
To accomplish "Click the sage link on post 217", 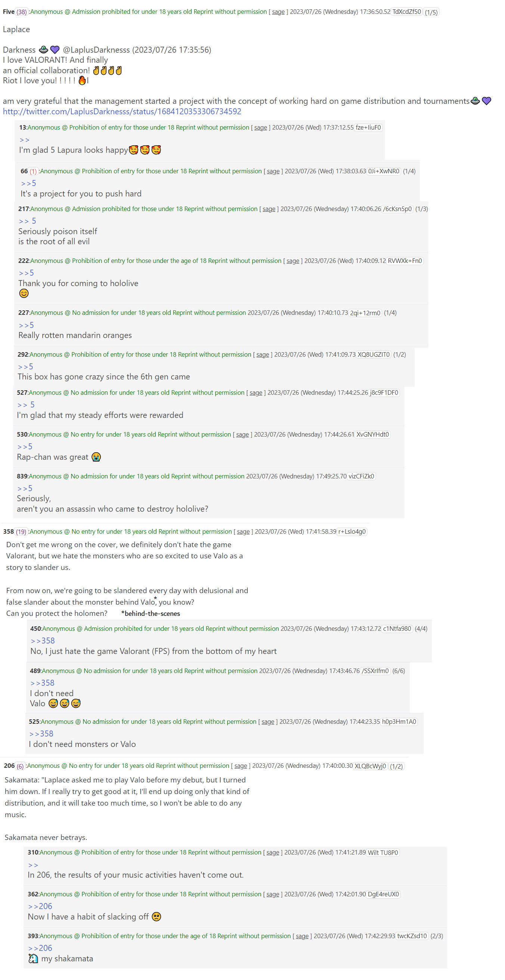I will (269, 209).
